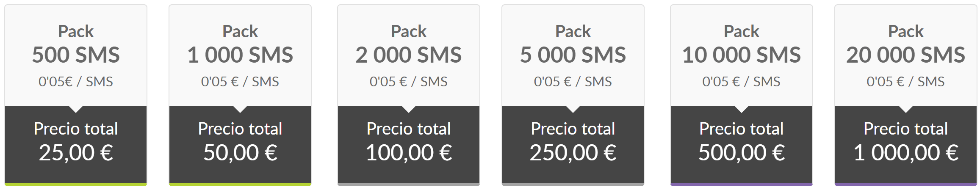The image size is (980, 190).
Task: Click per-SMS rate in the 20 000 SMS pack
Action: [906, 81]
